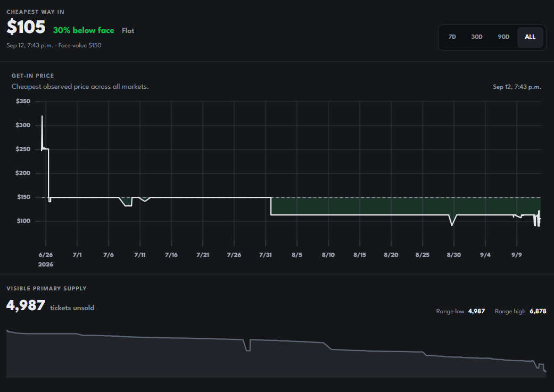
Task: Click the 9/4 date axis label
Action: click(485, 255)
